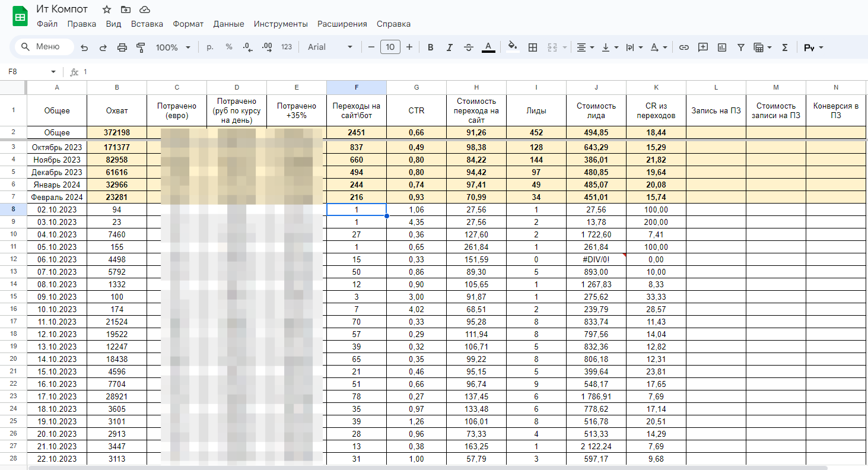
Task: Select cell 1 786,91 in column J
Action: [596, 396]
